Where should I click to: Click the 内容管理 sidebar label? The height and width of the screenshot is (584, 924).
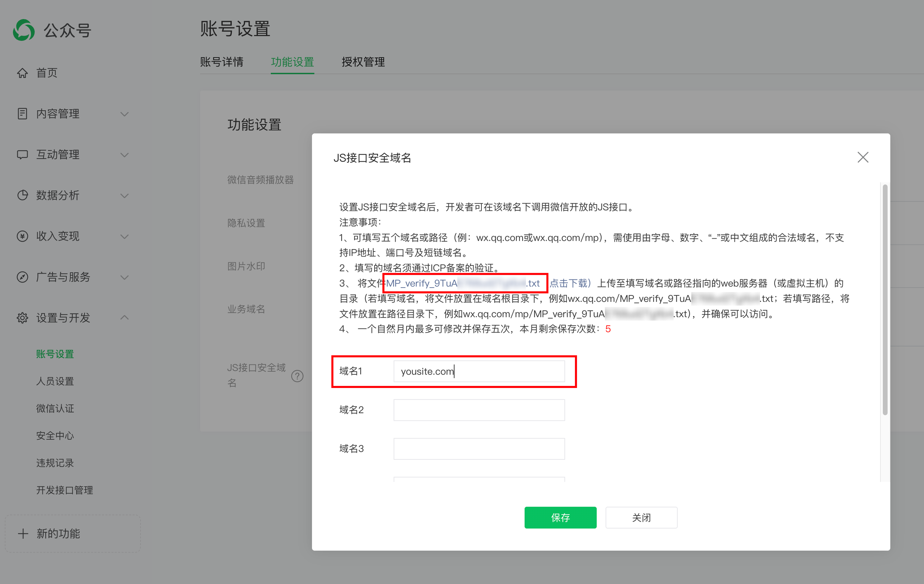57,114
